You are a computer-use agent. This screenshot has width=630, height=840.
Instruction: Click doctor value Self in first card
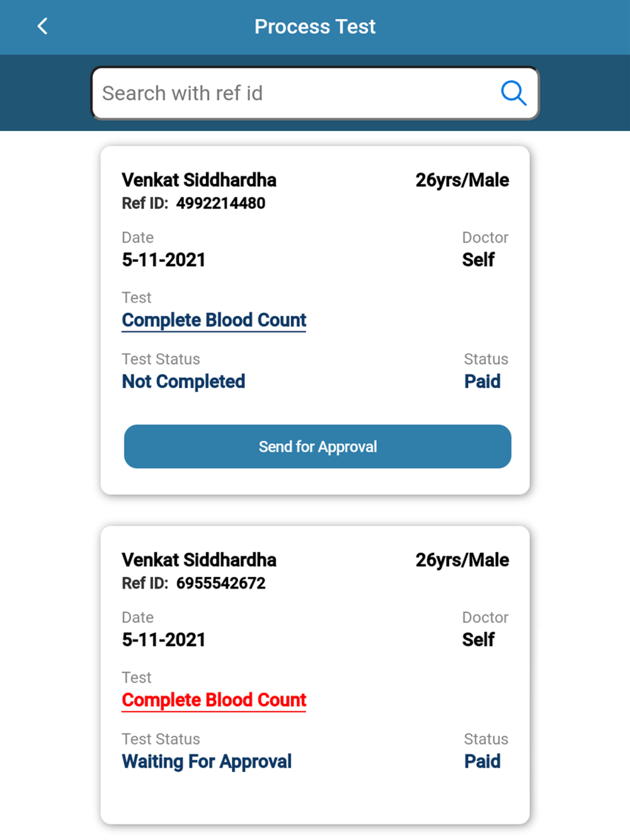(x=478, y=259)
